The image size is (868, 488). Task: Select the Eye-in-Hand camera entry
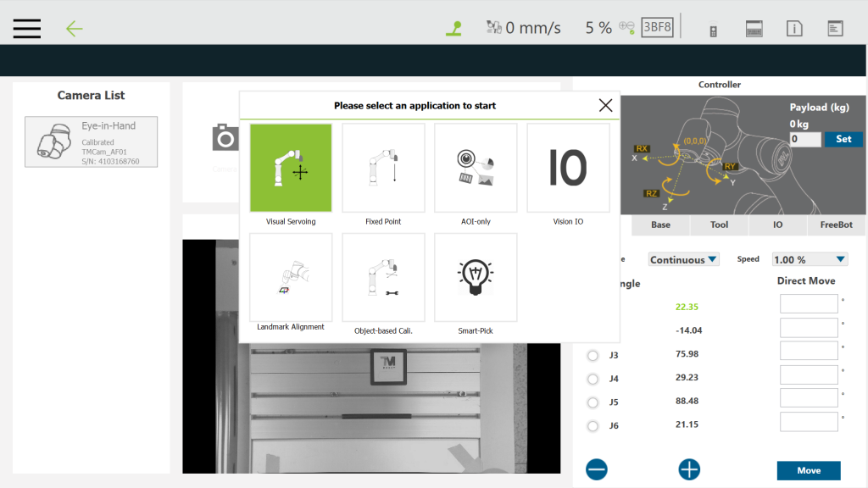91,141
